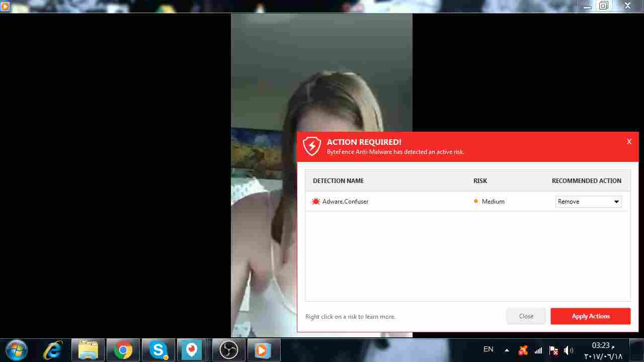Click the volume speaker icon in system tray
This screenshot has height=362, width=644.
tap(569, 350)
